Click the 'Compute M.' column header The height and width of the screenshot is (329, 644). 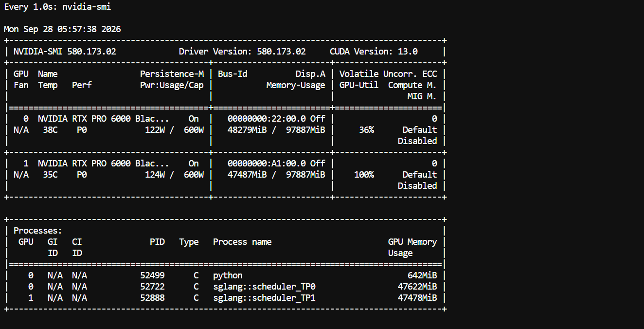[412, 85]
